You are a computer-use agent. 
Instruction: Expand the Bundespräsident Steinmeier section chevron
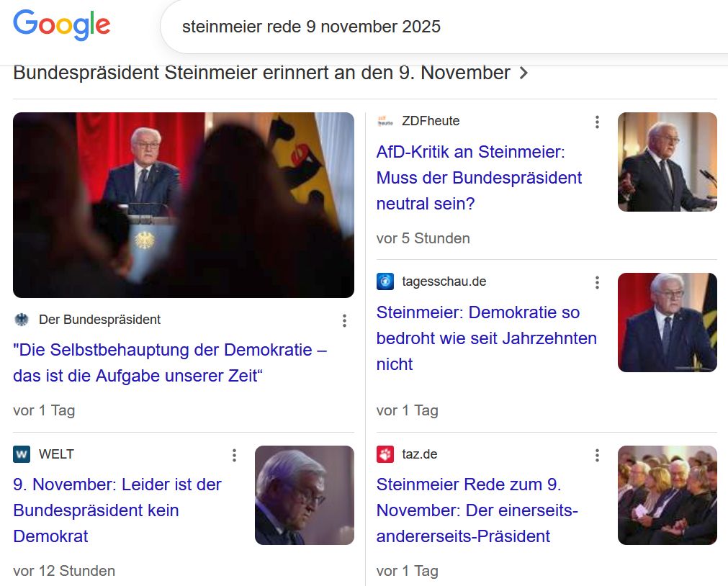point(523,73)
